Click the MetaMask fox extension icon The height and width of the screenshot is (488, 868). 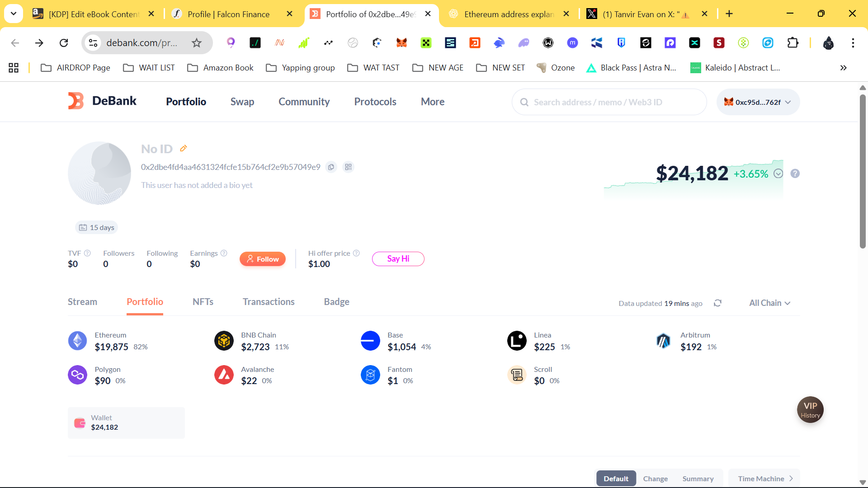pos(401,43)
